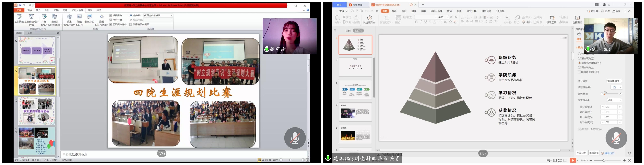Click 重置背景 button
Screen dimensions: 644x165
[594, 153]
